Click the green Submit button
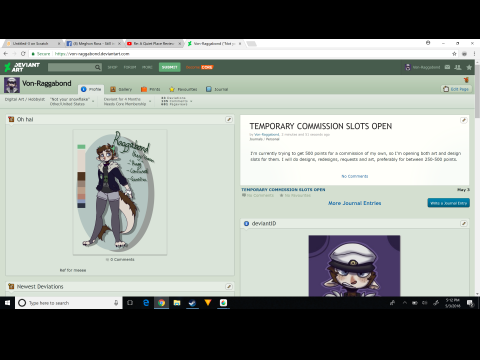This screenshot has width=480, height=360. pyautogui.click(x=169, y=67)
